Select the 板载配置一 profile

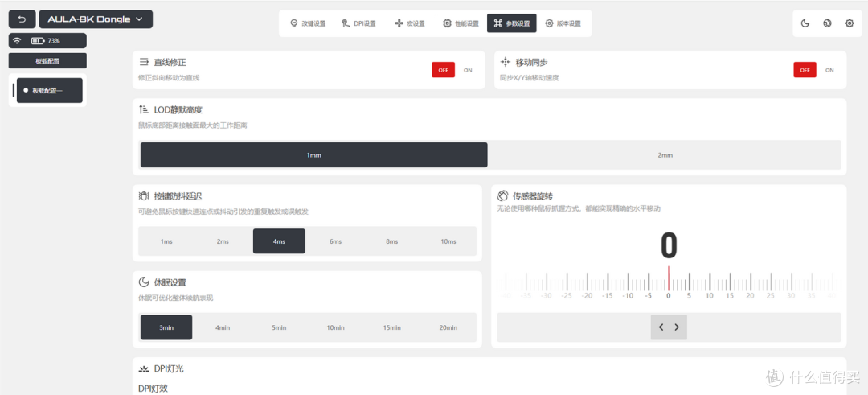(49, 90)
